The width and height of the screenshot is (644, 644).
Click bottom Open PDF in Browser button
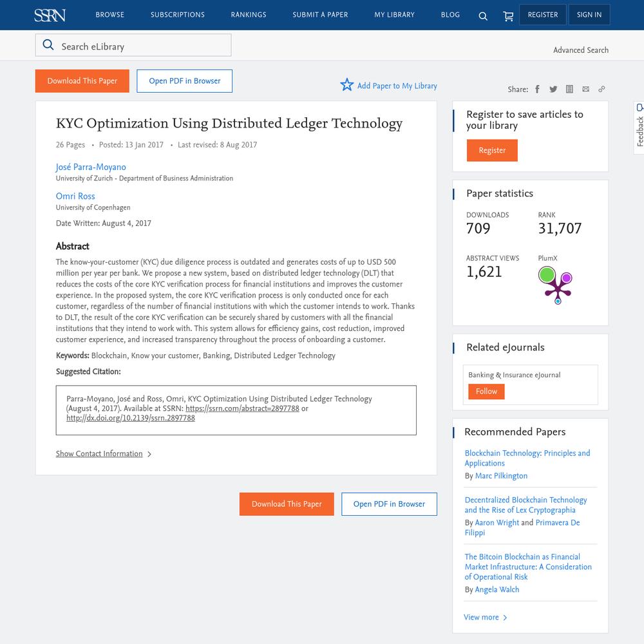(x=389, y=504)
